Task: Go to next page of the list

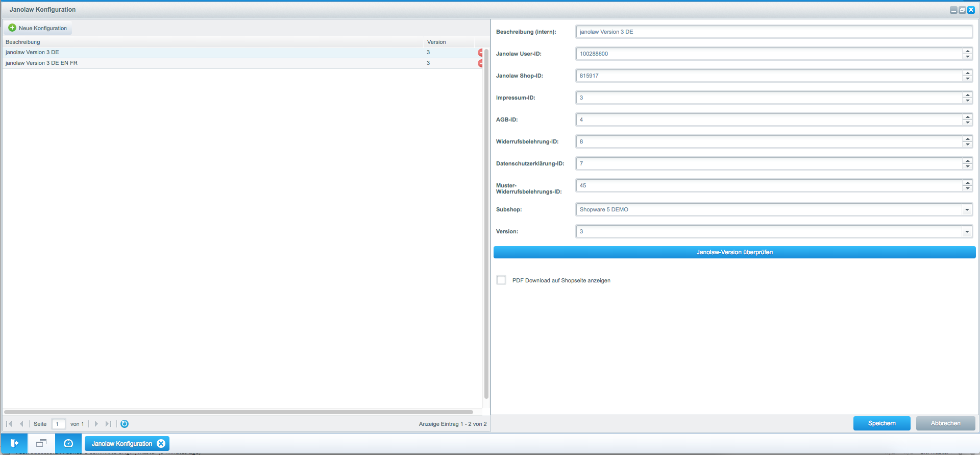Action: click(96, 424)
